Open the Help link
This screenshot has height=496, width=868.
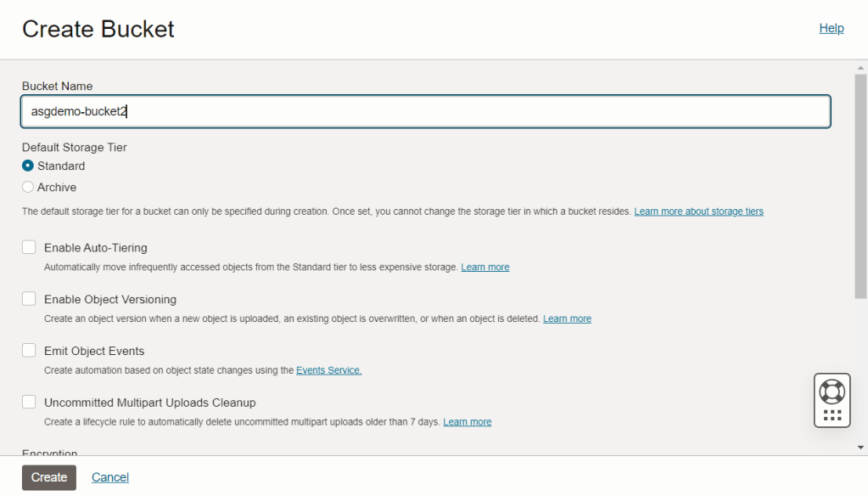click(831, 28)
